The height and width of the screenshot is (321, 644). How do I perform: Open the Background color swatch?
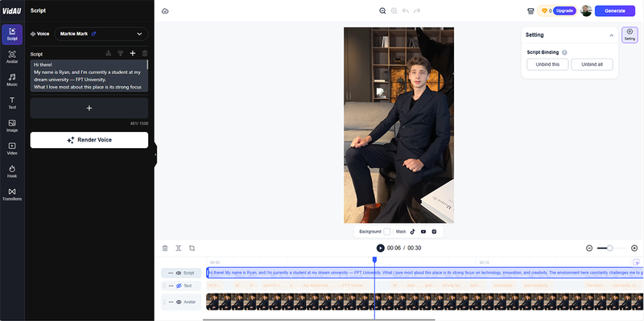387,232
